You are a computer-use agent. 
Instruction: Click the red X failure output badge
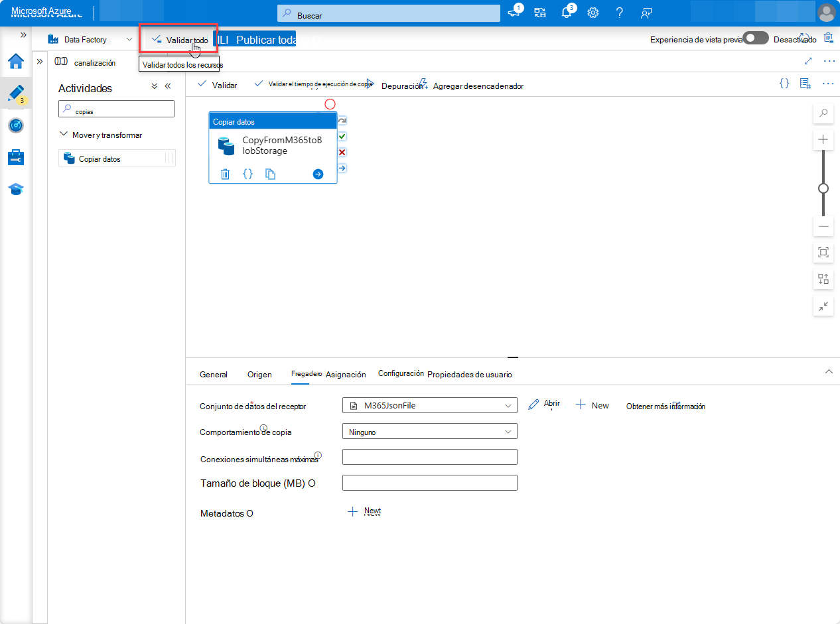(x=342, y=152)
